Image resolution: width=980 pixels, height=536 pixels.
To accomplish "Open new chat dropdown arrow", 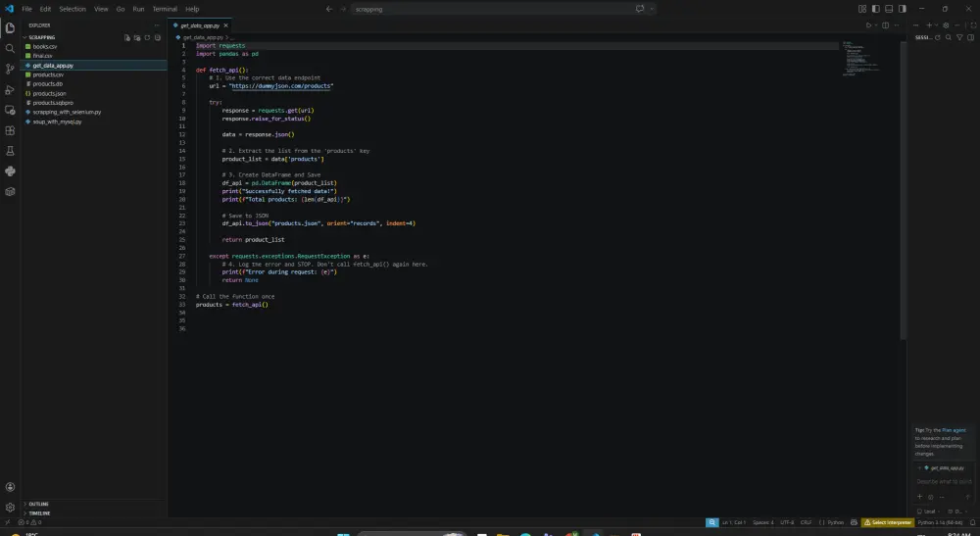I will point(936,25).
